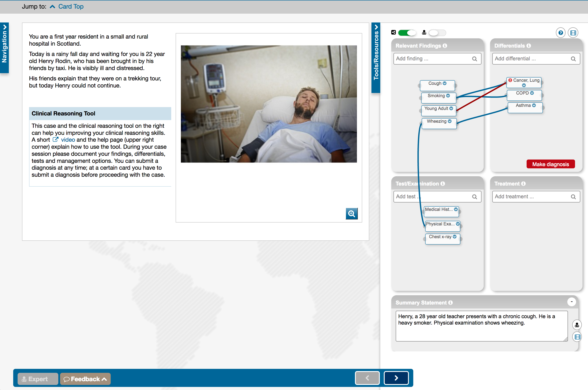Click film strip icon beside summary statement
Screen dimensions: 588x390
tap(577, 337)
